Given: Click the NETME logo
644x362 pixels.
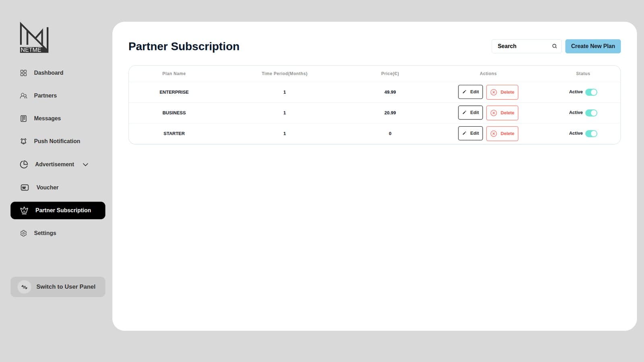Looking at the screenshot, I should click(x=34, y=37).
